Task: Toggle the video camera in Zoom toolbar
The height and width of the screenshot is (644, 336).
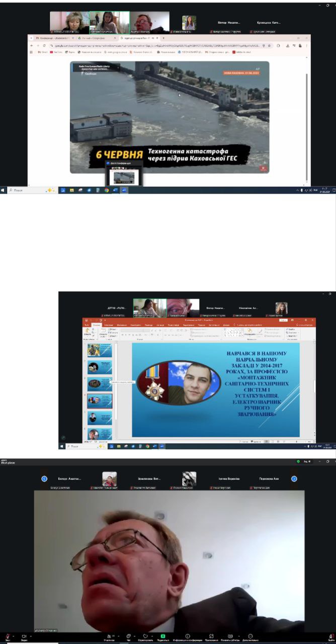Action: point(23,636)
